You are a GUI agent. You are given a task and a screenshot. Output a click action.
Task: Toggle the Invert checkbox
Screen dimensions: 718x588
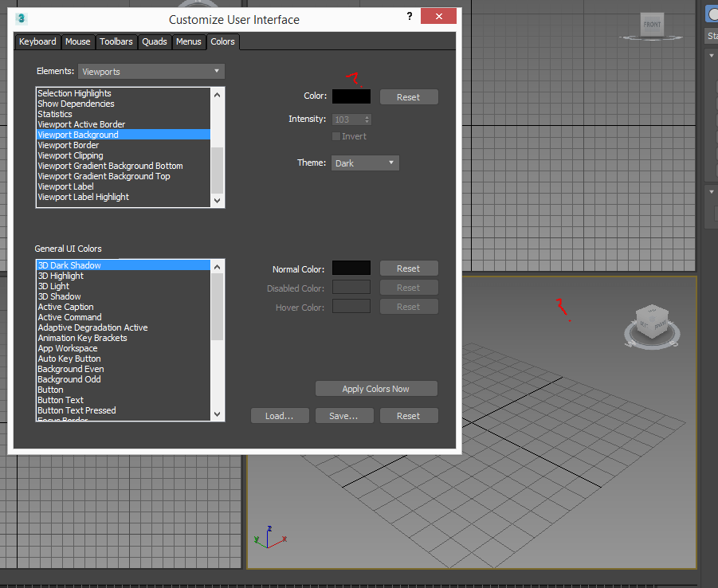click(336, 136)
